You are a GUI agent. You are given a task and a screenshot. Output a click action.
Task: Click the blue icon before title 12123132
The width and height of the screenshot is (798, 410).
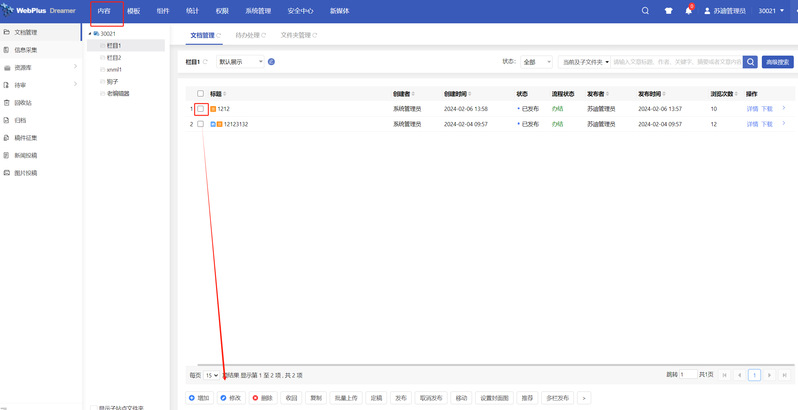(x=213, y=124)
